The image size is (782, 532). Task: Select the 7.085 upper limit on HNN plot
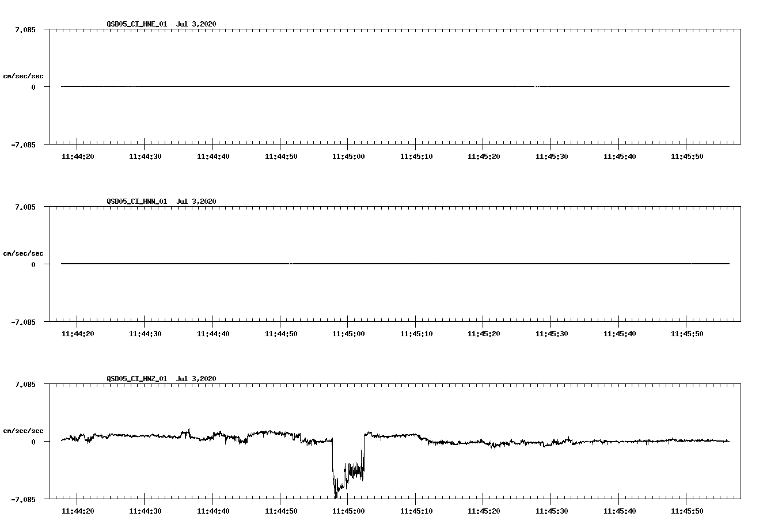25,207
